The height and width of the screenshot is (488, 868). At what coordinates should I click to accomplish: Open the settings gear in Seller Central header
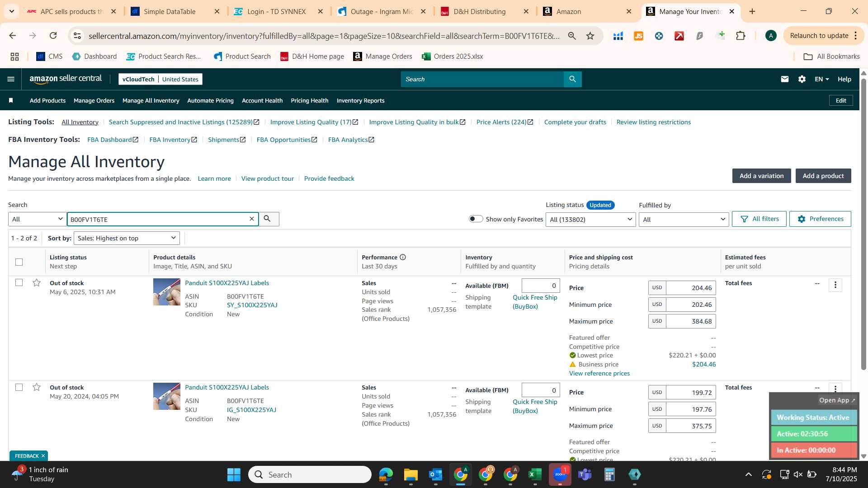[x=802, y=79]
